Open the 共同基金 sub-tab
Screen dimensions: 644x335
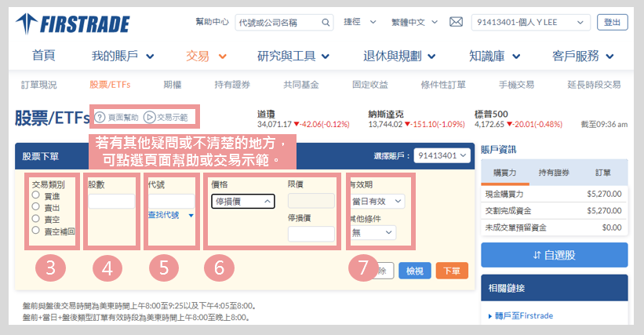coord(301,85)
